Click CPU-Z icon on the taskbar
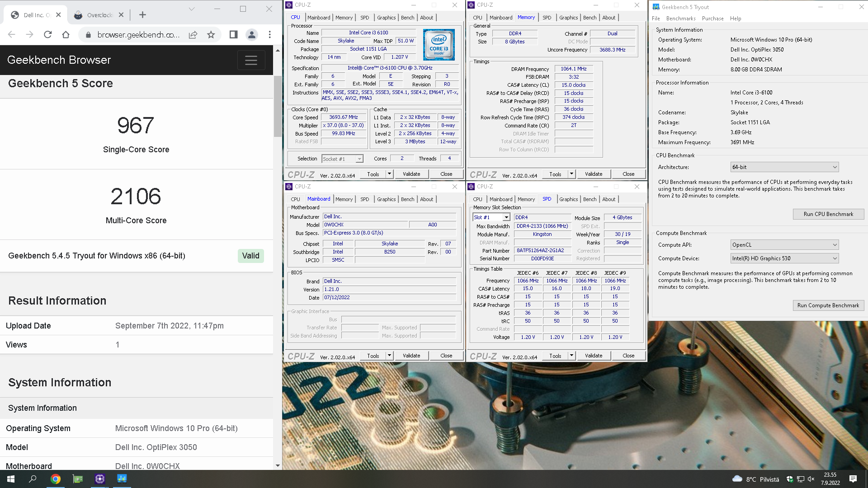 tap(100, 479)
